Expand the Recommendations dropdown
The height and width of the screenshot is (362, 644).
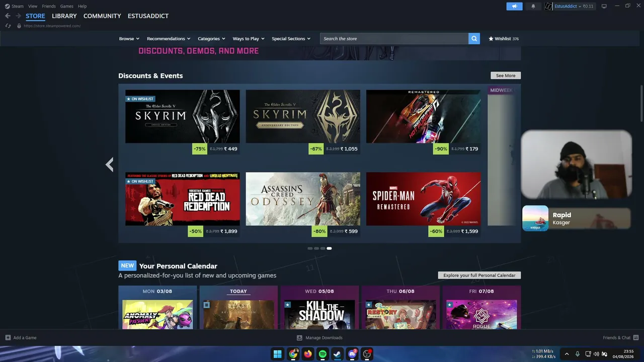[x=169, y=39]
